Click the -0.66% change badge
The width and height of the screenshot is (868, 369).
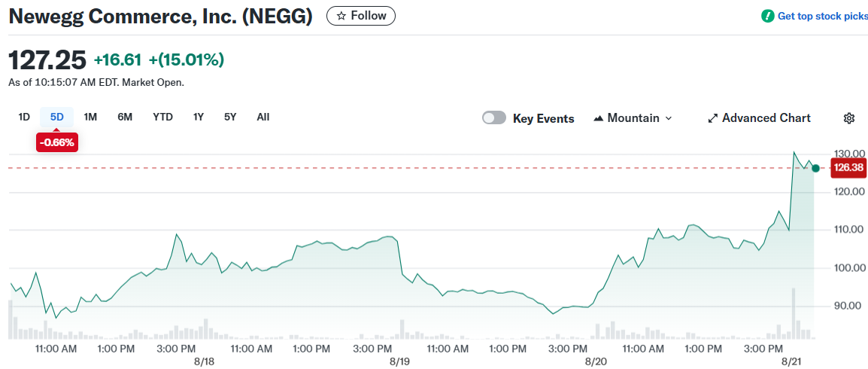[57, 142]
